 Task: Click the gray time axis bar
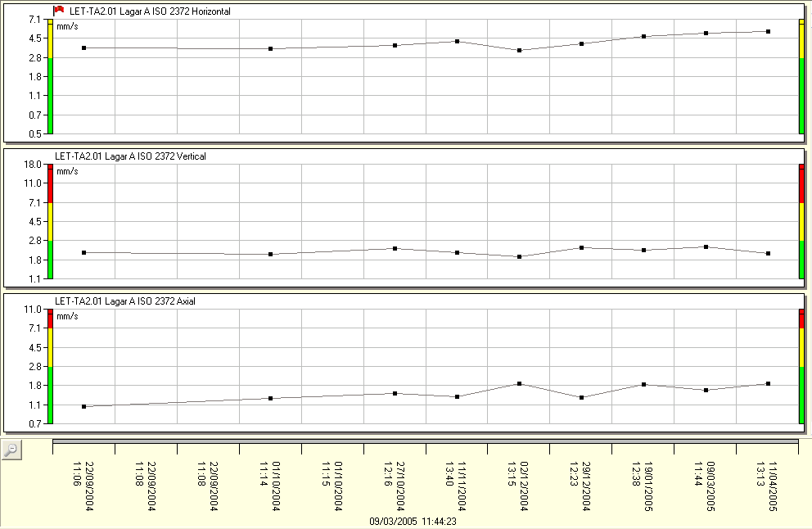point(425,441)
